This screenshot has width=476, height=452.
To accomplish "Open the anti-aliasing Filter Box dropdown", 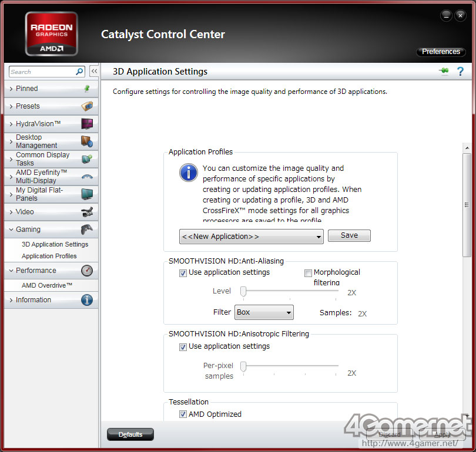I will pos(264,312).
